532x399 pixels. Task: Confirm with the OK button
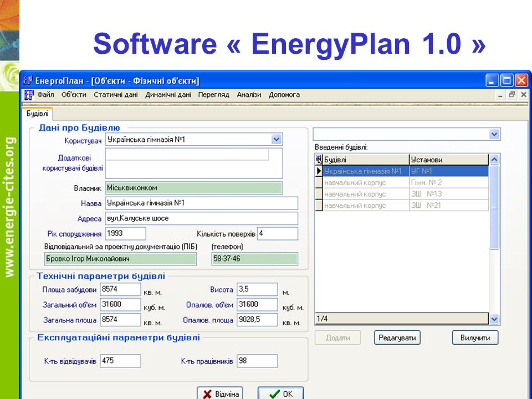[x=280, y=393]
